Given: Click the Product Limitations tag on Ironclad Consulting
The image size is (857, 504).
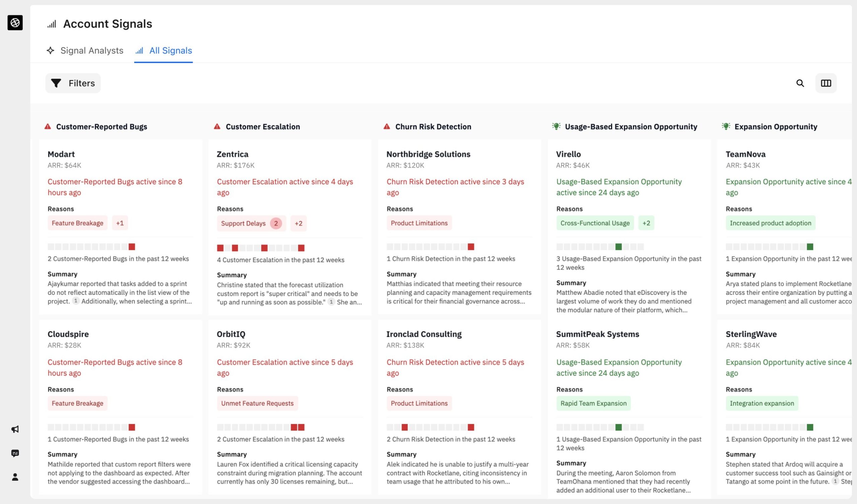Looking at the screenshot, I should [419, 403].
